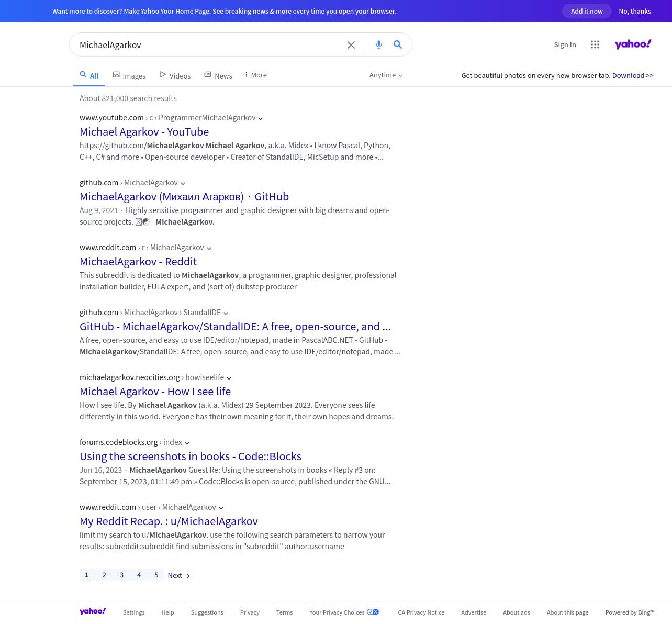
Task: Click the michaelagarkov.neocities.org URL text
Action: click(130, 377)
